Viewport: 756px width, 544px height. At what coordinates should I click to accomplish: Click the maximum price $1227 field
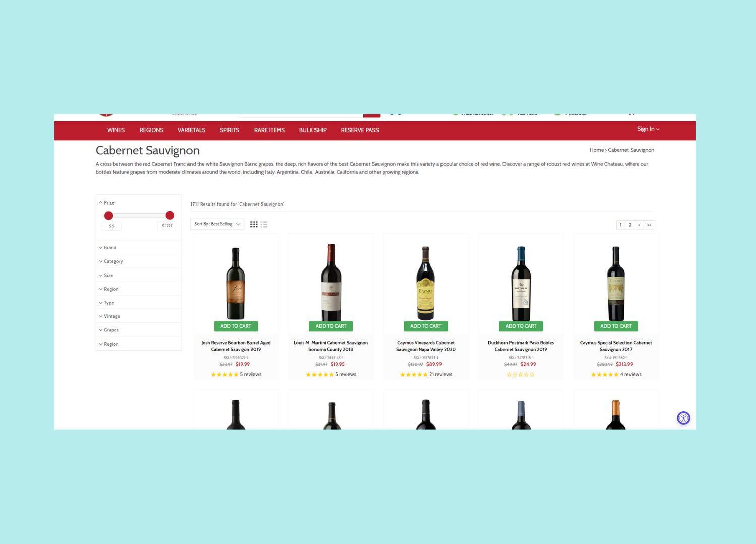167,226
